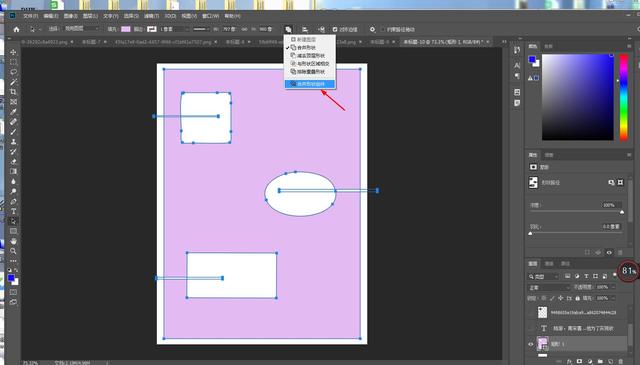
Task: Choose 减去顶层形状 in path operations menu
Action: click(310, 56)
